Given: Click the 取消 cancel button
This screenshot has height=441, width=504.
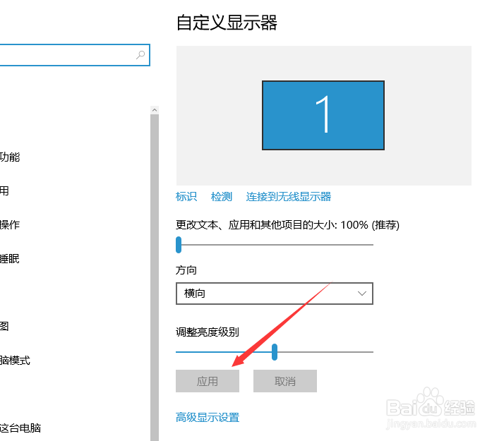Looking at the screenshot, I should pyautogui.click(x=284, y=381).
